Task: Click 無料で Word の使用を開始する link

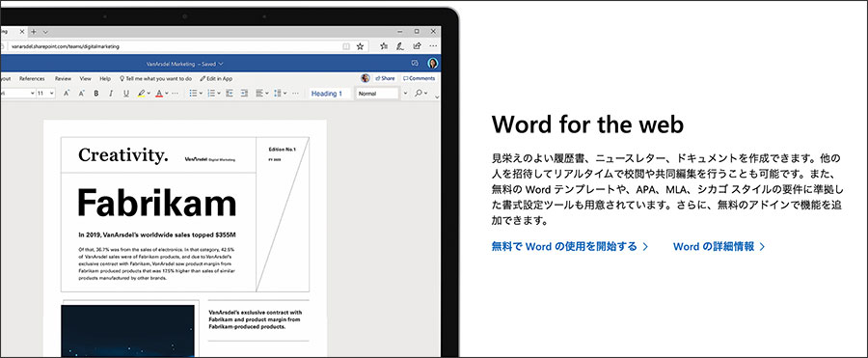Action: coord(570,247)
